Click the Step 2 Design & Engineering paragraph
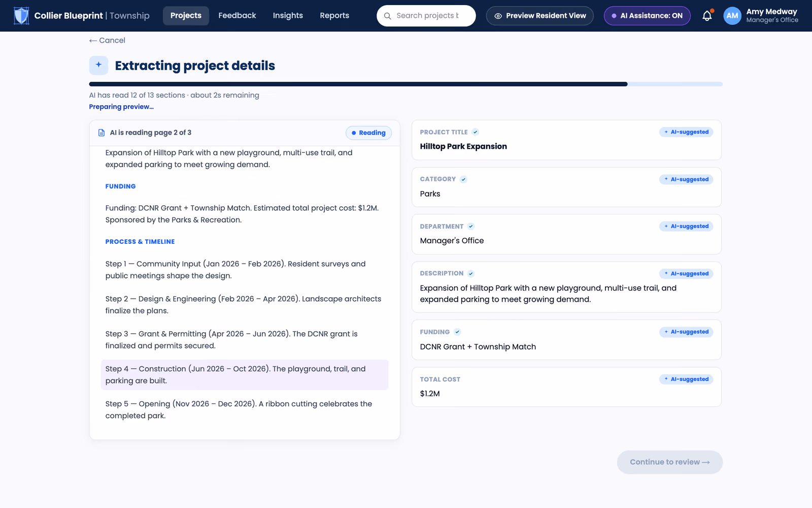This screenshot has width=812, height=508. (x=243, y=305)
